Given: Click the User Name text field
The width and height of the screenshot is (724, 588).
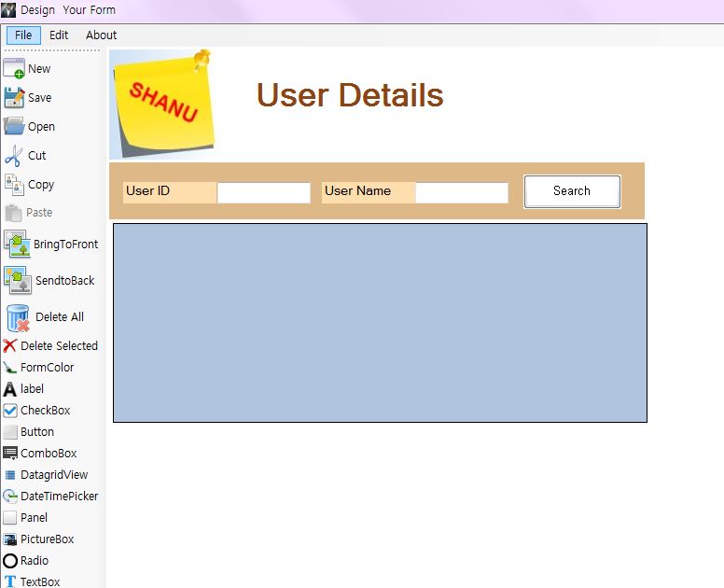Looking at the screenshot, I should pos(462,192).
